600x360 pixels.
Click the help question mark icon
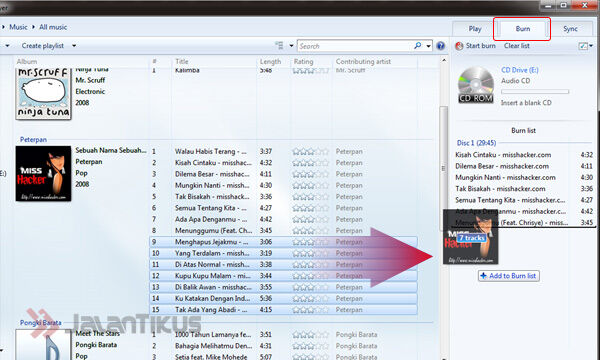(x=440, y=46)
